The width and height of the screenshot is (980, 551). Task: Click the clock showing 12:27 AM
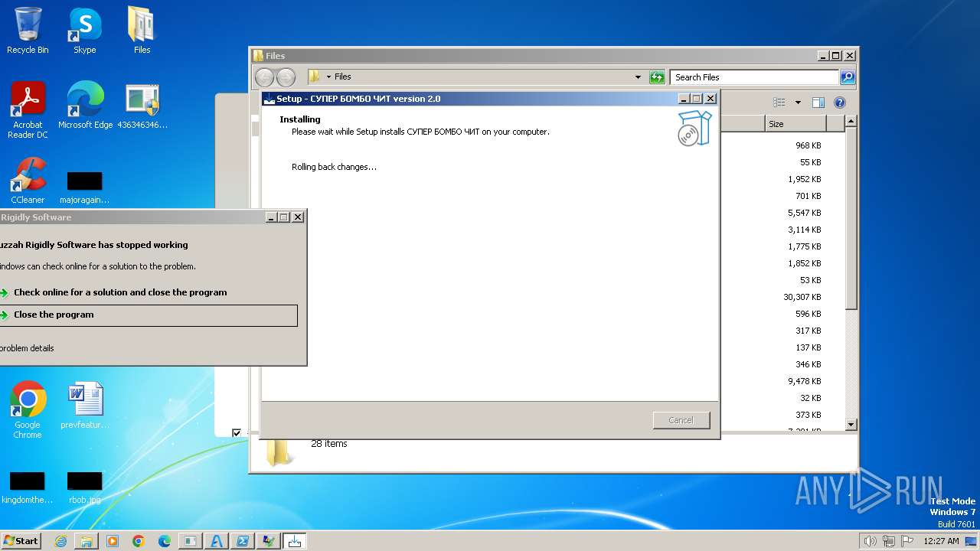[x=941, y=541]
